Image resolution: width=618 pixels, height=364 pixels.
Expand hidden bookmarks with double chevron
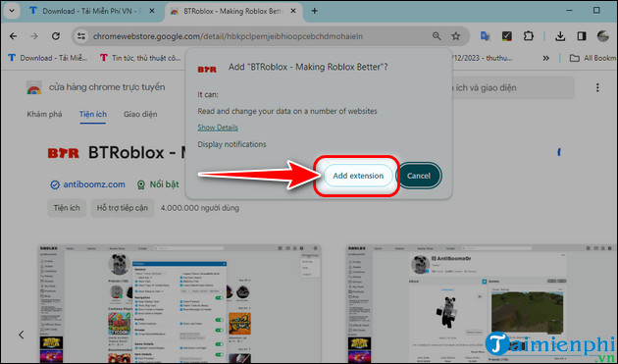(x=545, y=58)
